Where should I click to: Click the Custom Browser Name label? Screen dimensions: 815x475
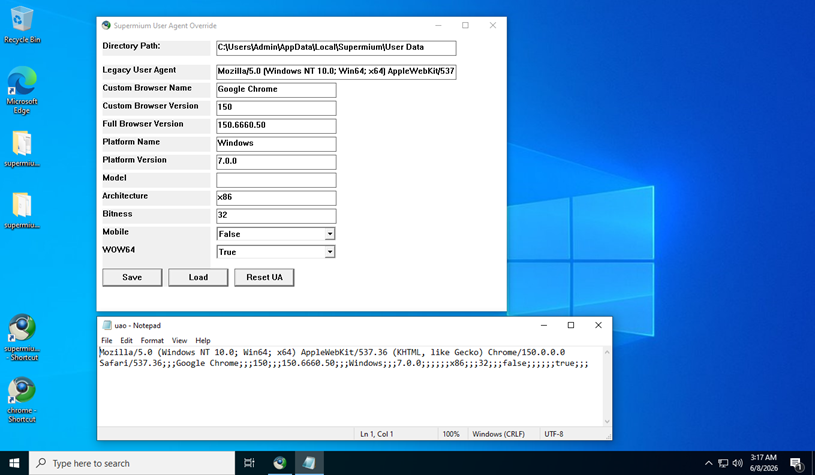(147, 88)
